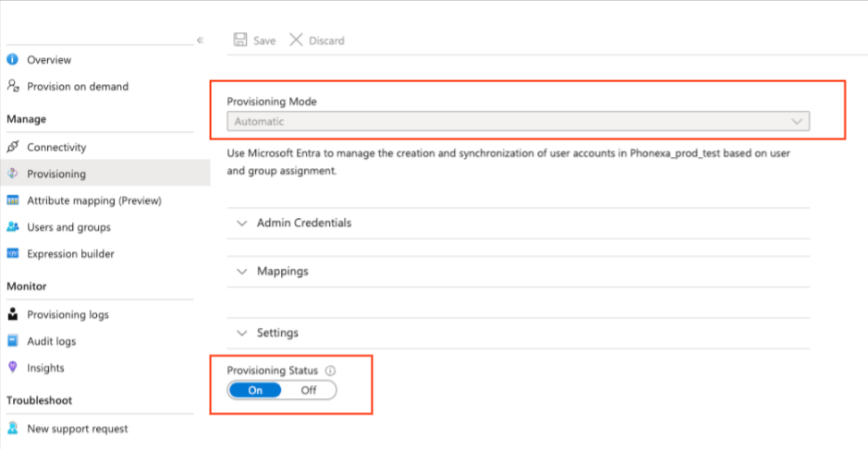Switch Provisioning Status to Off
Screen dimensions: 868x449
click(309, 390)
